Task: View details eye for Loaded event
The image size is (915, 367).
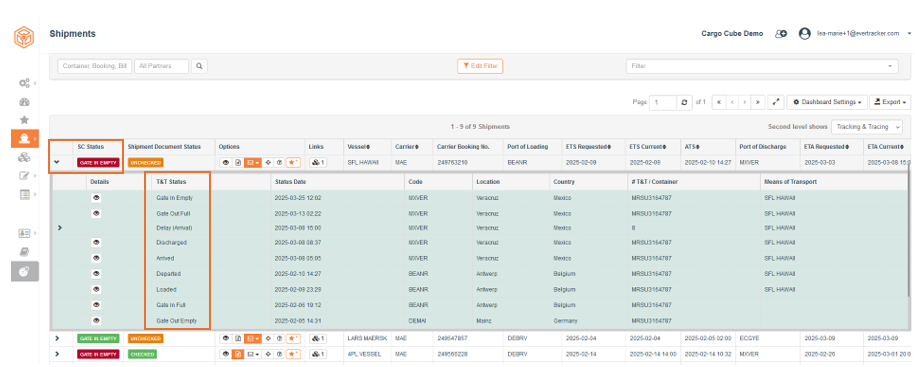Action: 96,289
